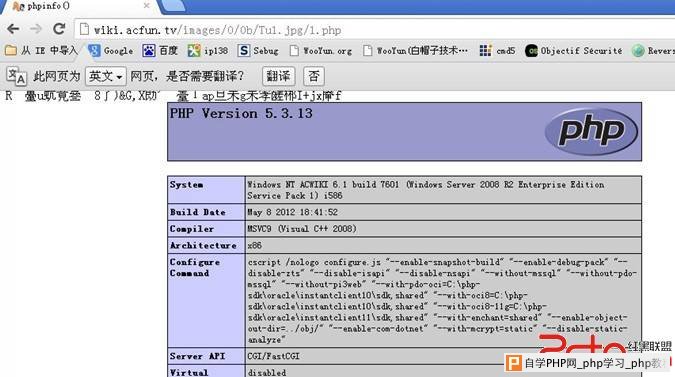The height and width of the screenshot is (377, 675).
Task: Click the Build Date label
Action: pyautogui.click(x=198, y=212)
